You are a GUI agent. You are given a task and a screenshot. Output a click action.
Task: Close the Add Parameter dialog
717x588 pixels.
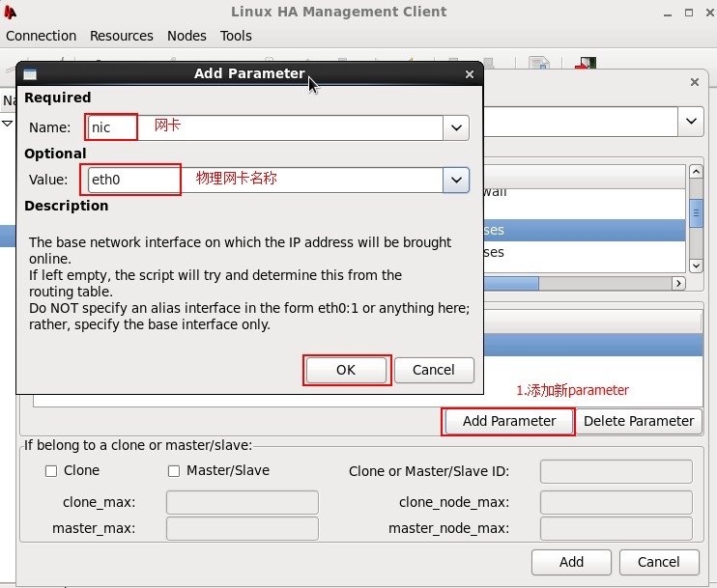[x=470, y=74]
